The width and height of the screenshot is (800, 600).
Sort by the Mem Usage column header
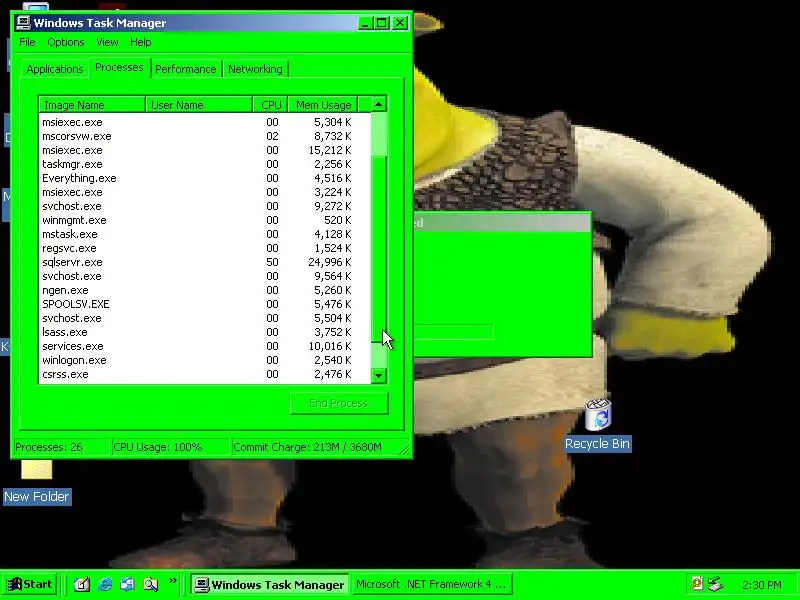(x=323, y=105)
